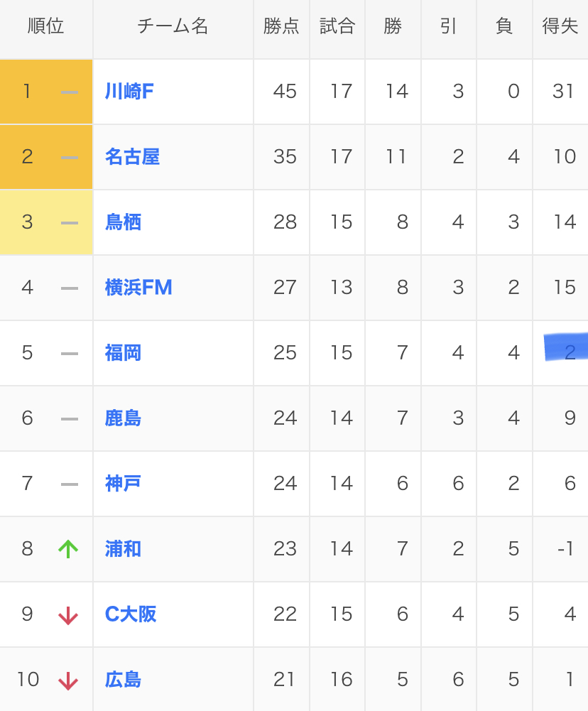This screenshot has height=711, width=588.
Task: Click the blue highlight mark on 福岡's 得失
Action: point(566,347)
